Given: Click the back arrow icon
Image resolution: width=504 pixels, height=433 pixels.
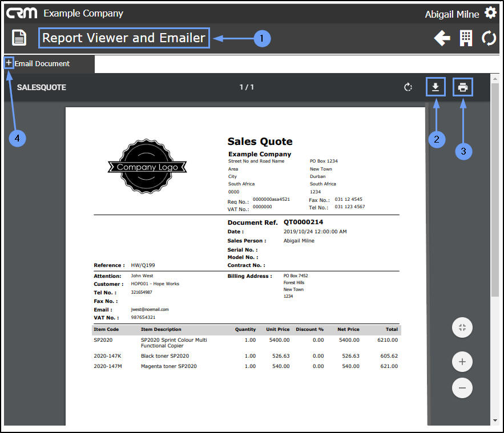Looking at the screenshot, I should click(x=442, y=38).
